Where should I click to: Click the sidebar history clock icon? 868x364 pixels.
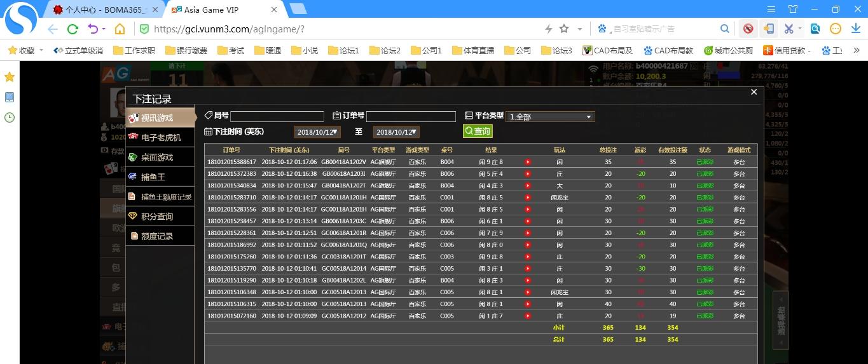tap(10, 118)
